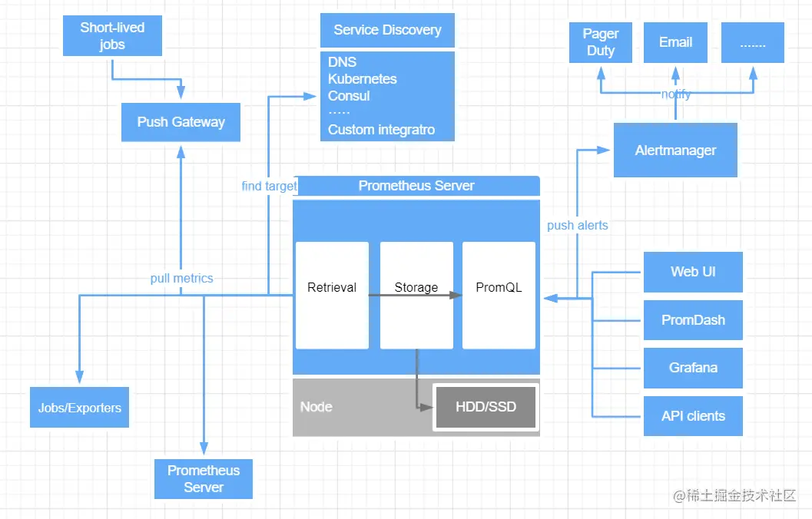Select the HDD/SSD box
This screenshot has width=812, height=519.
(486, 407)
